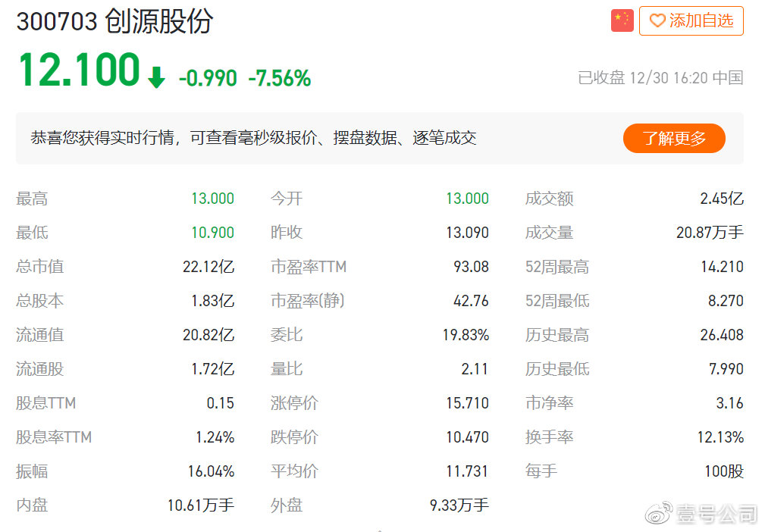Image resolution: width=765 pixels, height=532 pixels.
Task: Click the 外盘 value 9.33万手
Action: (x=459, y=505)
